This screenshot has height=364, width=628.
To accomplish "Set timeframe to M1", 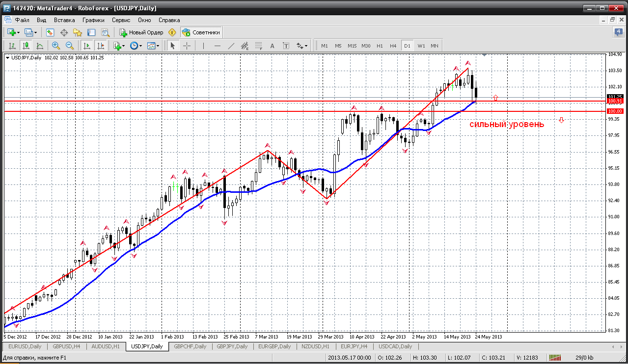I will click(325, 46).
